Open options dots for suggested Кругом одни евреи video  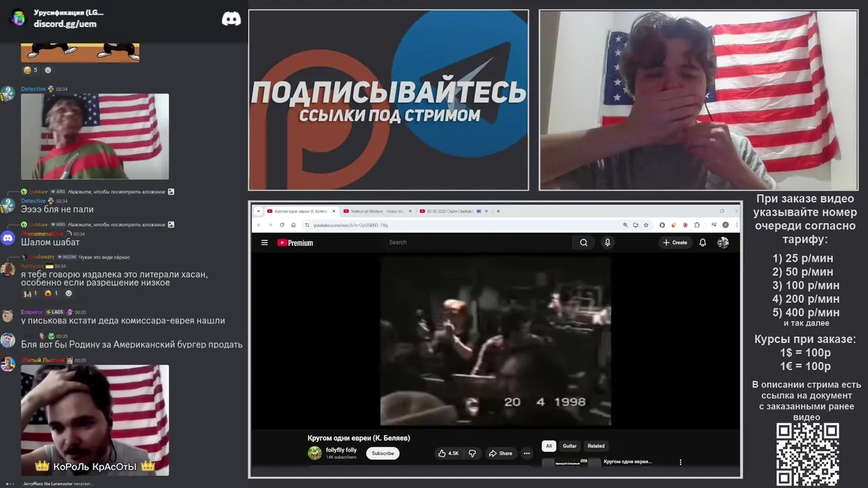(680, 462)
